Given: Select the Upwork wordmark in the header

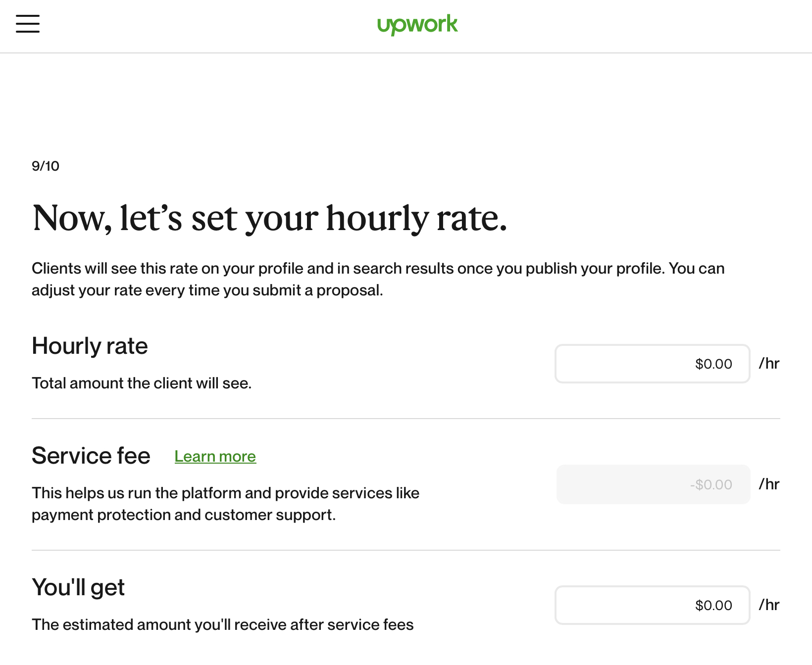Looking at the screenshot, I should (418, 24).
